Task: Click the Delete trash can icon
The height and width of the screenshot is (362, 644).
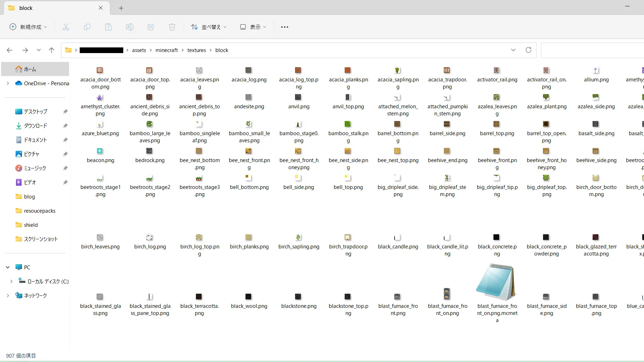Action: [x=172, y=27]
